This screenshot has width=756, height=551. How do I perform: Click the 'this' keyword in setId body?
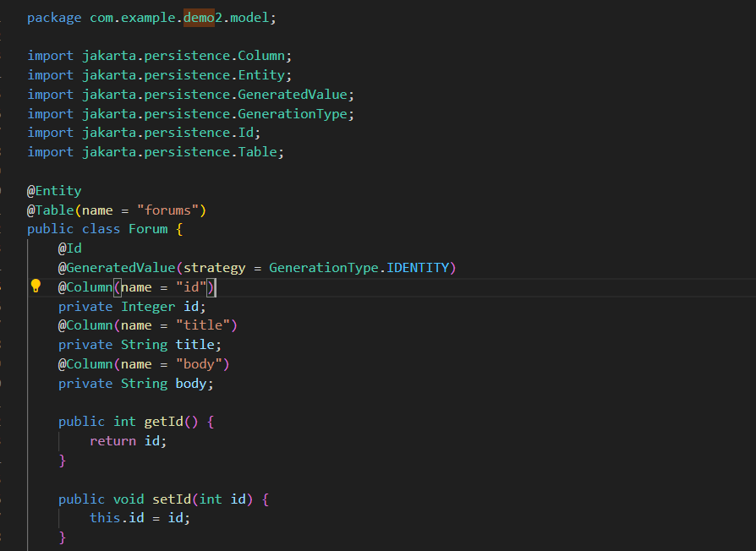click(x=105, y=518)
